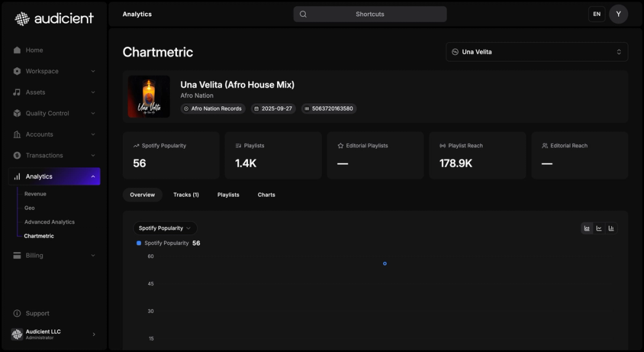Click the release selector disc icon
This screenshot has width=644, height=352.
(455, 52)
